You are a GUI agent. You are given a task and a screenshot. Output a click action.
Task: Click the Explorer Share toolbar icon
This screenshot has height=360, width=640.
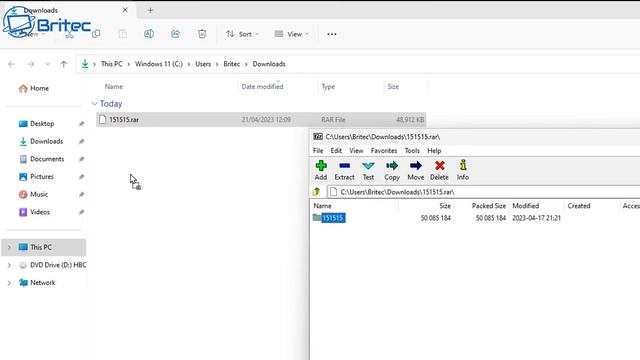(175, 34)
